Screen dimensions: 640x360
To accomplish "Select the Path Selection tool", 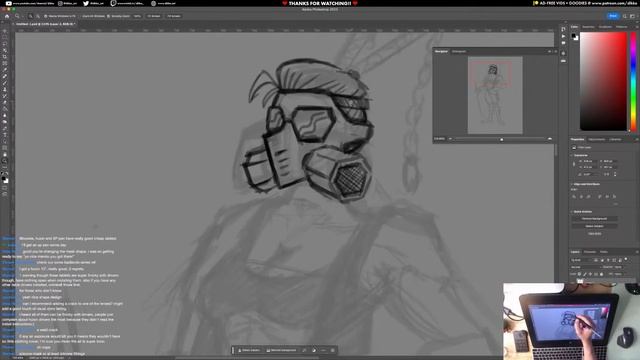I will (x=5, y=142).
